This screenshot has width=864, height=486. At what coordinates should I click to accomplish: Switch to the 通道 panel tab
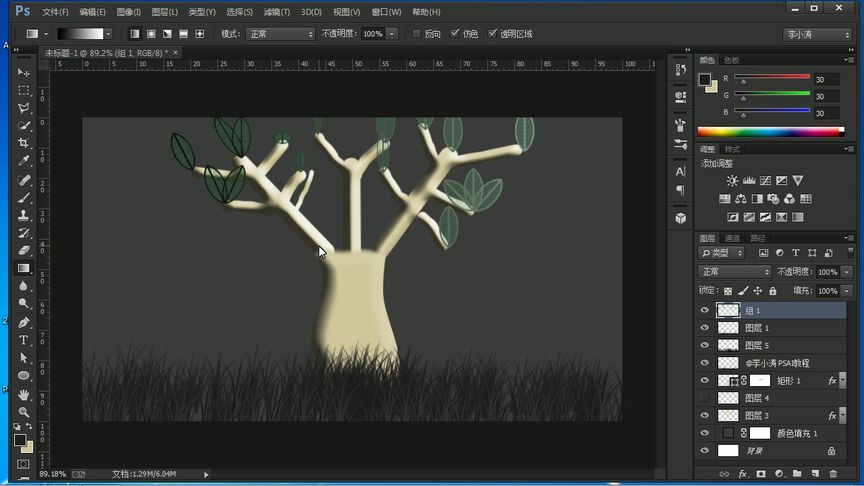(x=732, y=238)
